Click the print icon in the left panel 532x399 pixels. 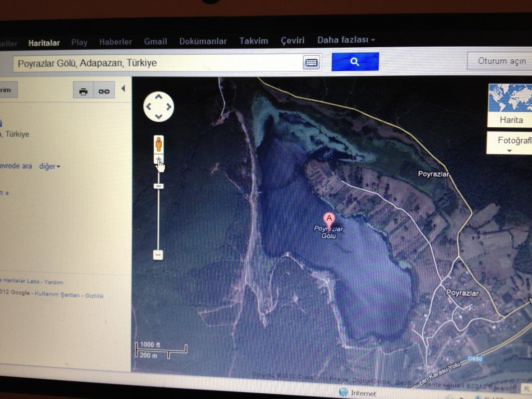tap(83, 91)
